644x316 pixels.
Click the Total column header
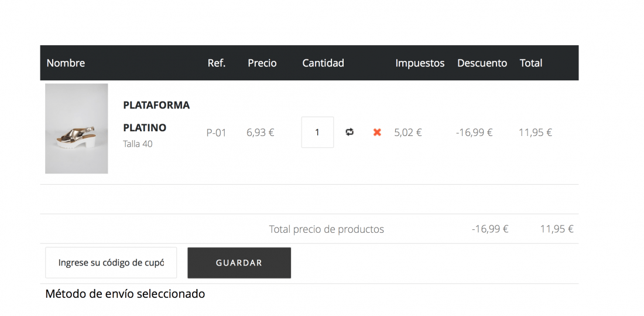tap(531, 63)
